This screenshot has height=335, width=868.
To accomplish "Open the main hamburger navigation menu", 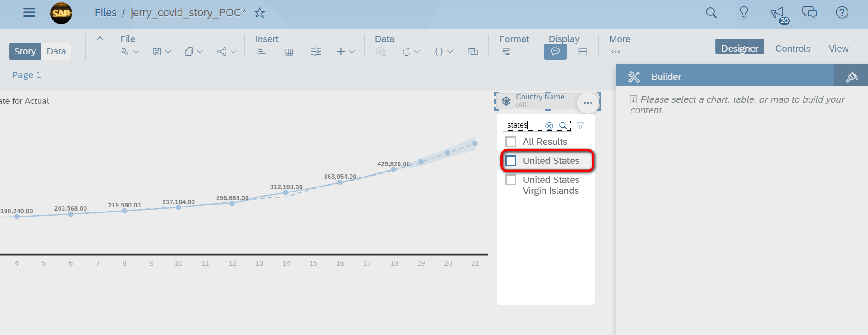I will 29,12.
